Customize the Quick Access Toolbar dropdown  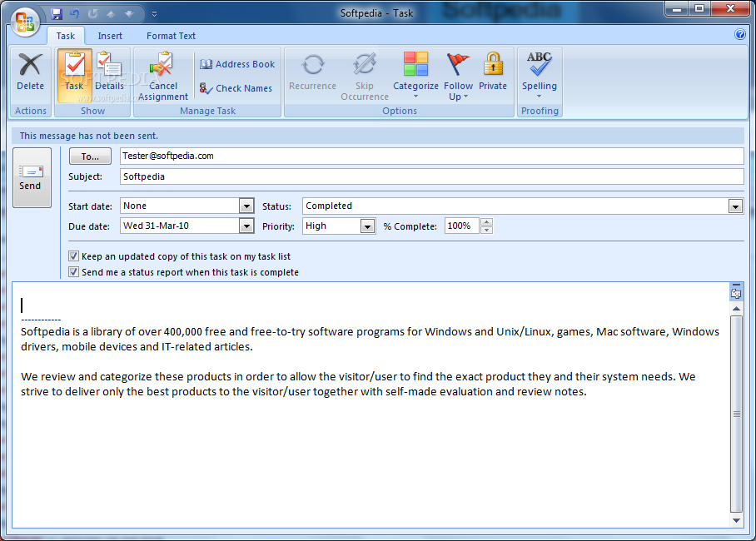pos(154,14)
